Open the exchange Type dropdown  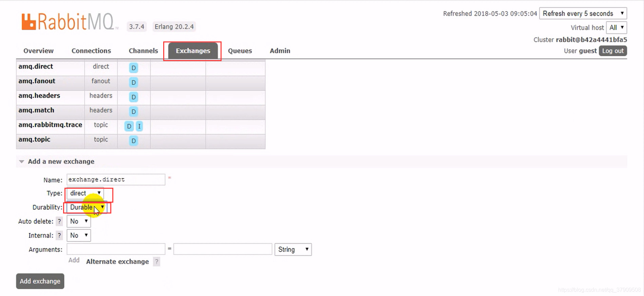point(86,193)
